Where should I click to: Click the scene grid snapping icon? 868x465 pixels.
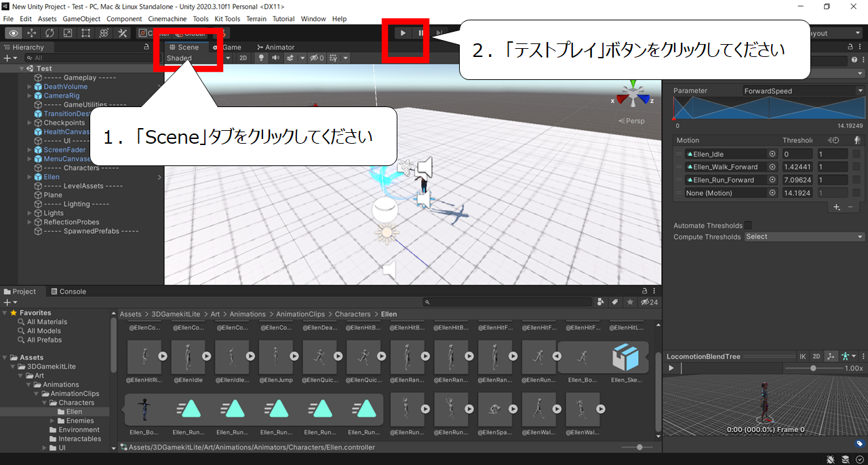333,58
